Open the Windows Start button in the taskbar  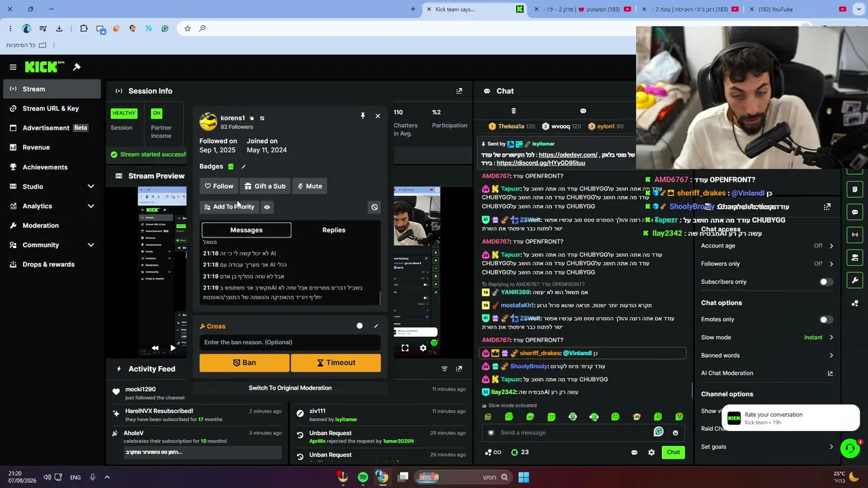[x=524, y=477]
